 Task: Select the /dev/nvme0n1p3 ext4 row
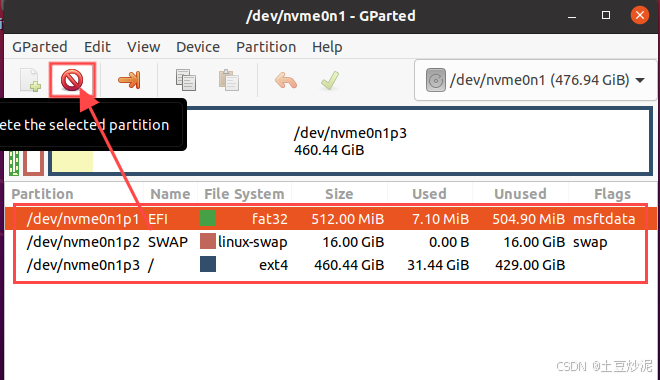pyautogui.click(x=331, y=265)
